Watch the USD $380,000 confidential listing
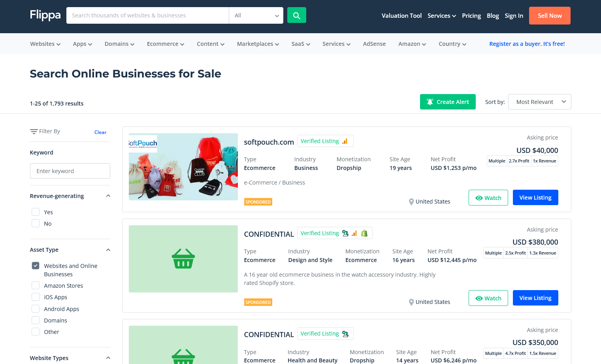601x364 pixels. coord(488,298)
